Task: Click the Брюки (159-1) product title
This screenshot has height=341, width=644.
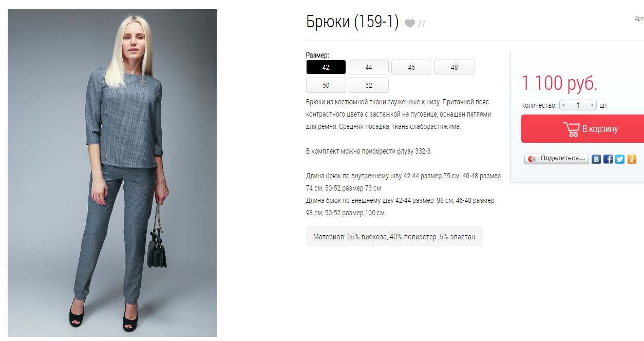Action: click(x=352, y=22)
